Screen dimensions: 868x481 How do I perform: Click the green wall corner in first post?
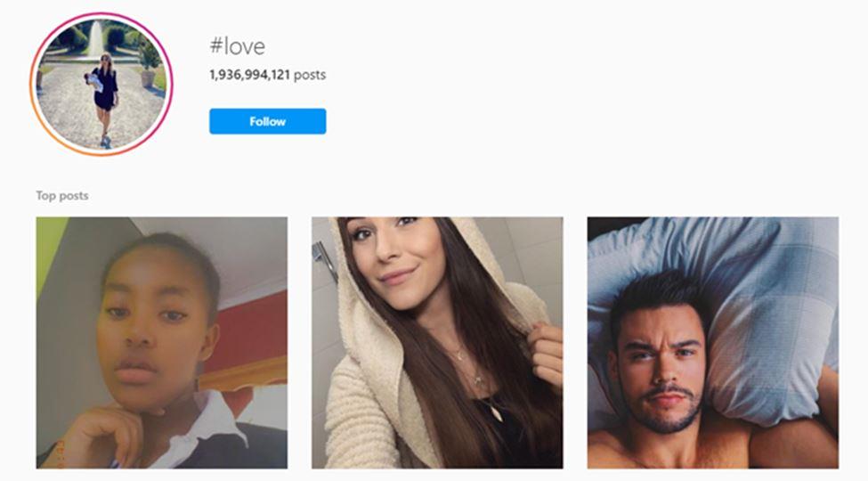pyautogui.click(x=49, y=249)
